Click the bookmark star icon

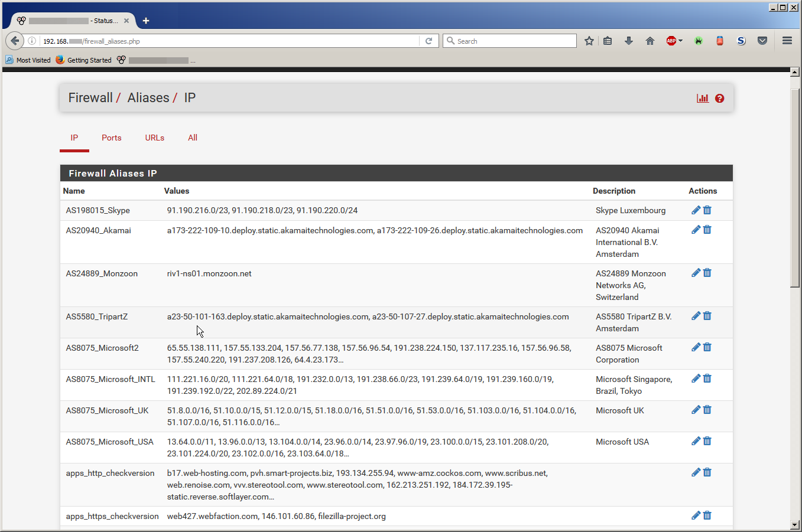point(589,41)
